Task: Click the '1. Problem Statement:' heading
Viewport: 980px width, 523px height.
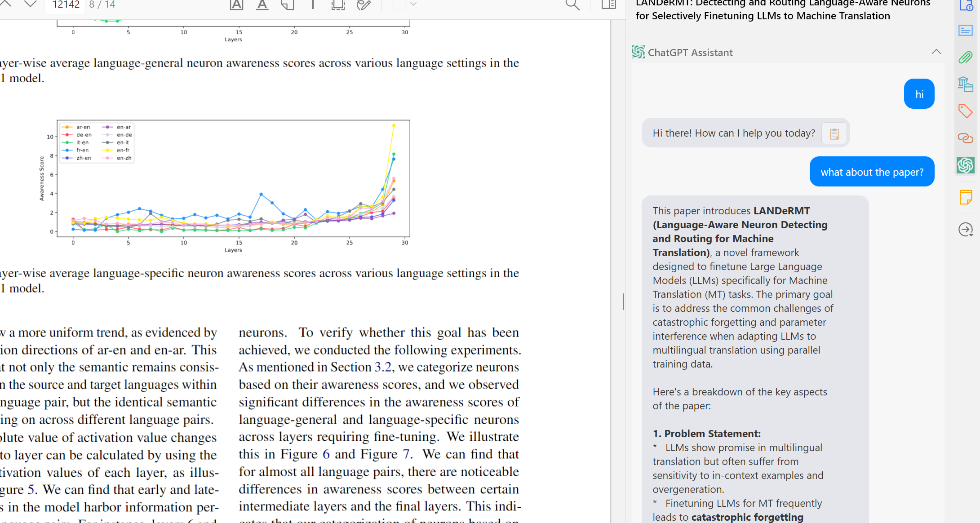Action: tap(706, 434)
